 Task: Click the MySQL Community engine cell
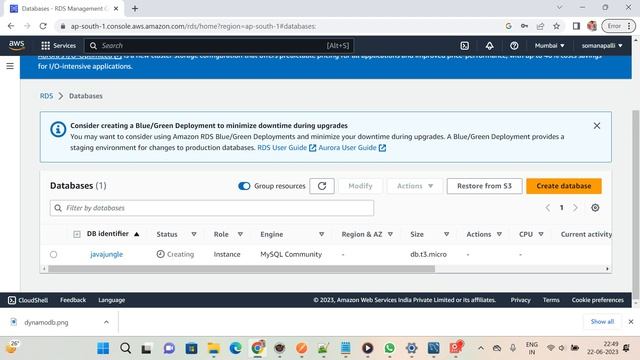coord(291,254)
